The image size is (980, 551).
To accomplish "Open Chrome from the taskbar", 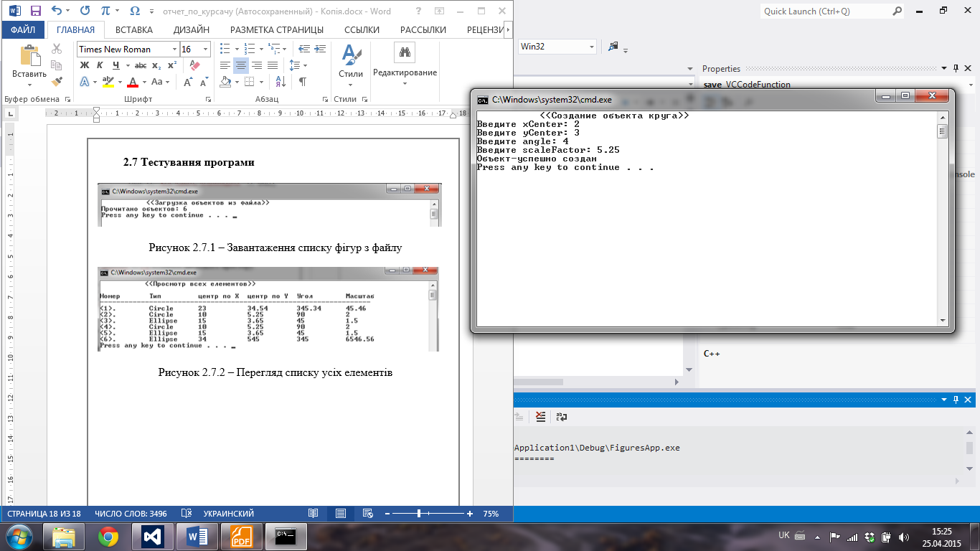I will (108, 537).
